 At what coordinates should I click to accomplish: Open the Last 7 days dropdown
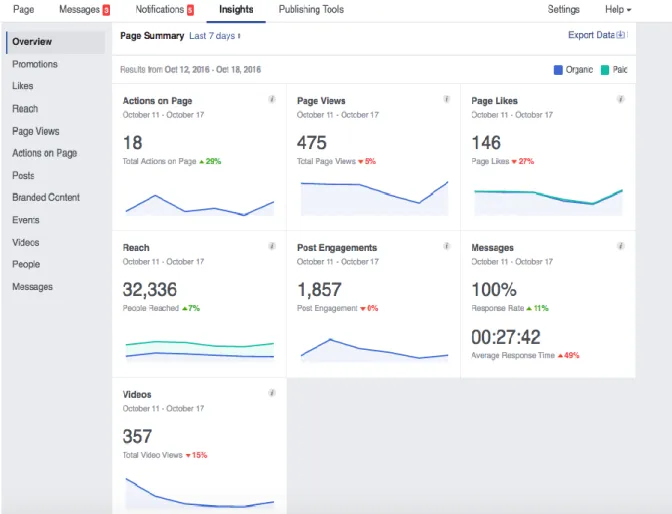pyautogui.click(x=215, y=36)
